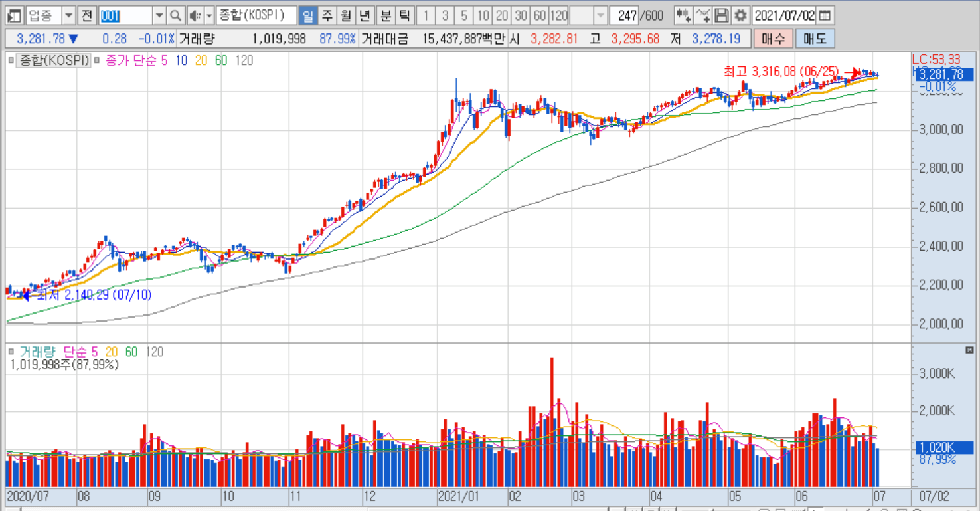Image resolution: width=980 pixels, height=511 pixels.
Task: Click the stock code input field 001
Action: 125,15
